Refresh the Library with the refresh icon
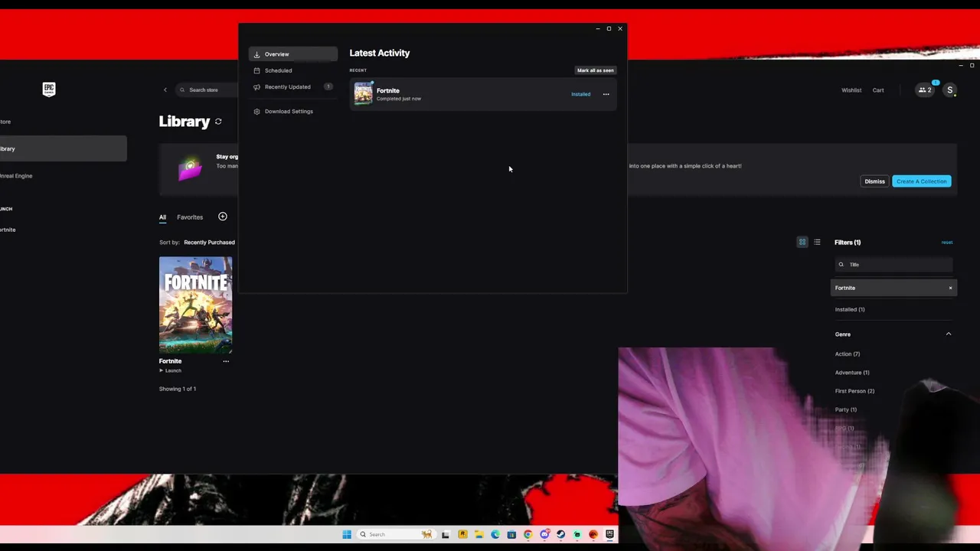980x551 pixels. (218, 122)
